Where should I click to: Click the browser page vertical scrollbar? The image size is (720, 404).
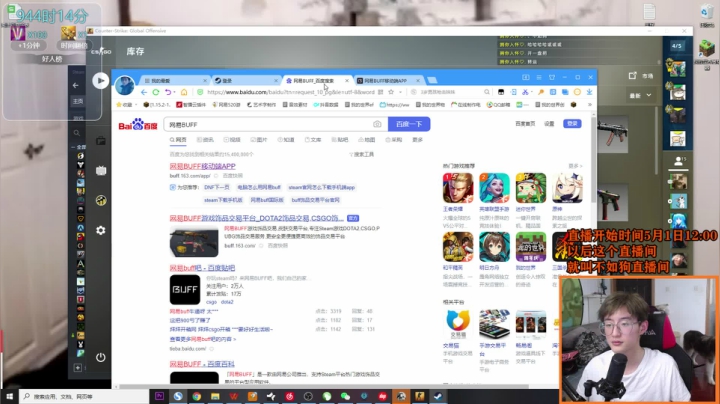point(594,161)
